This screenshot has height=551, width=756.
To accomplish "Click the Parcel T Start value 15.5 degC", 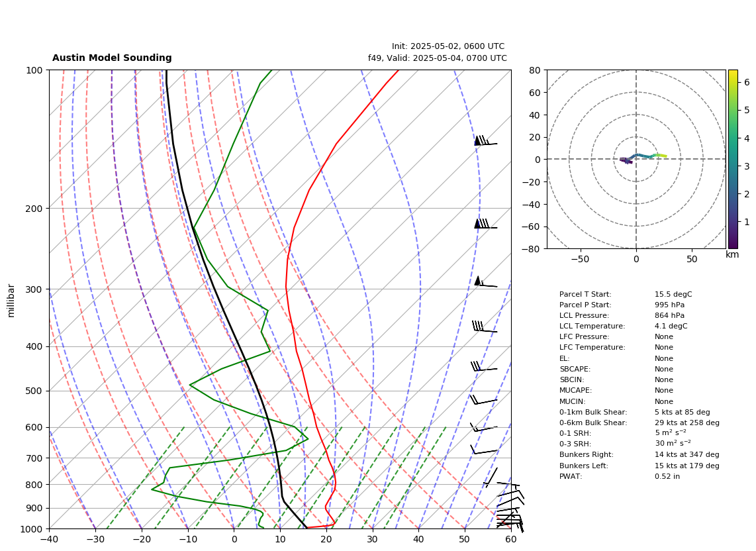I will pyautogui.click(x=673, y=294).
